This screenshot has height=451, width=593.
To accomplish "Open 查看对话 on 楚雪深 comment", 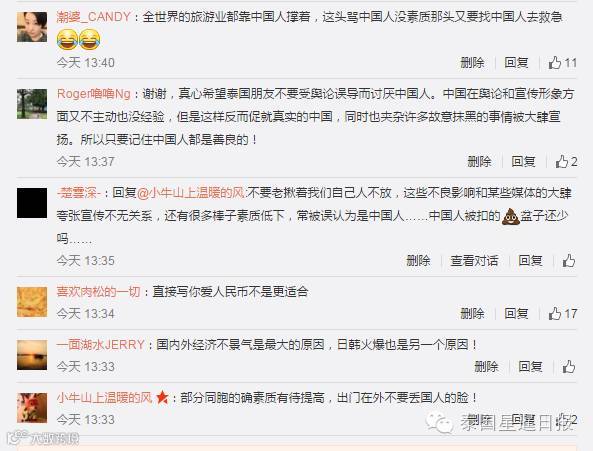I will point(474,260).
